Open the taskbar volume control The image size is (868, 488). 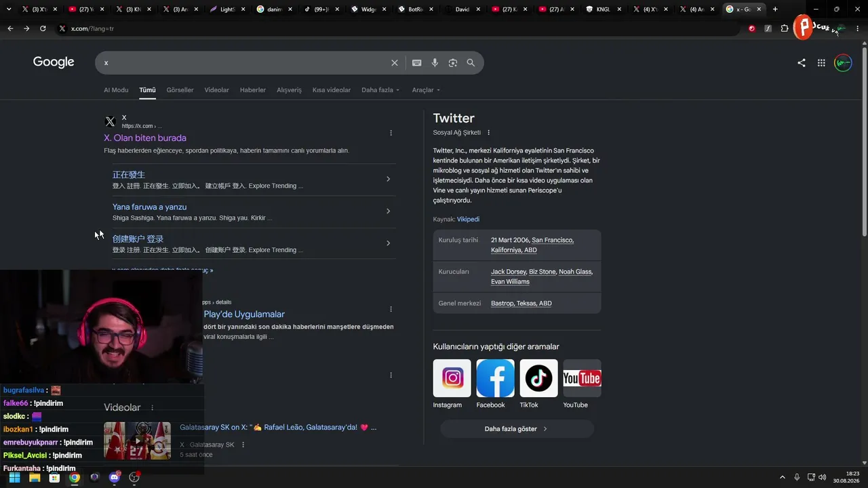(823, 477)
